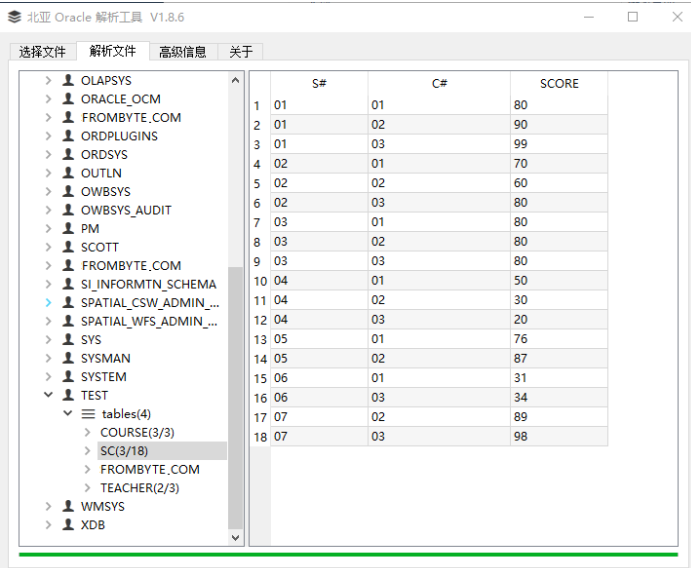The width and height of the screenshot is (691, 568).
Task: Click the tables list icon under TEST
Action: point(88,414)
